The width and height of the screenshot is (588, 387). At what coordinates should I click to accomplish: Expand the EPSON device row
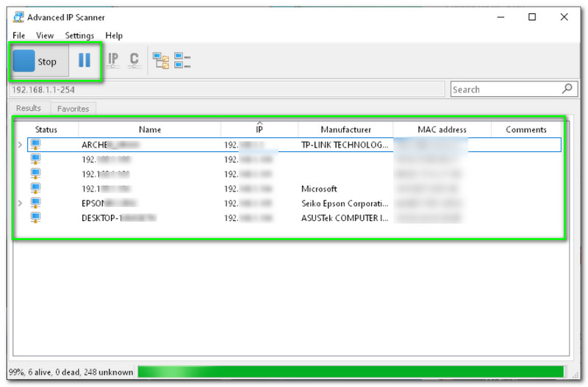click(x=20, y=203)
